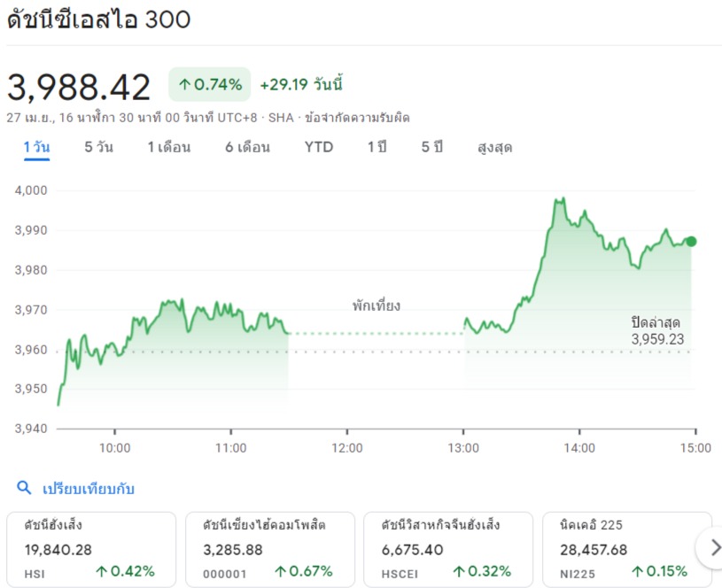Switch to the 5 วัน range tab
This screenshot has height=588, width=722.
pos(98,147)
